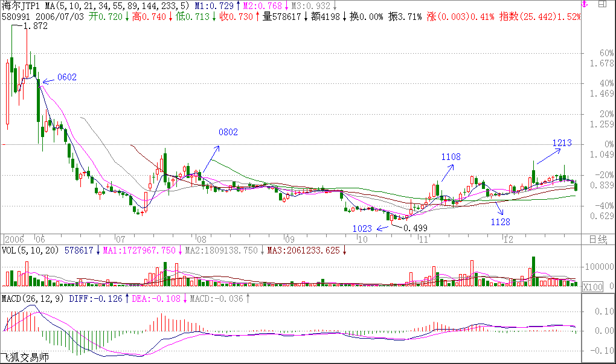616x364 pixels.
Task: Click the 日线 period label
Action: (x=598, y=240)
